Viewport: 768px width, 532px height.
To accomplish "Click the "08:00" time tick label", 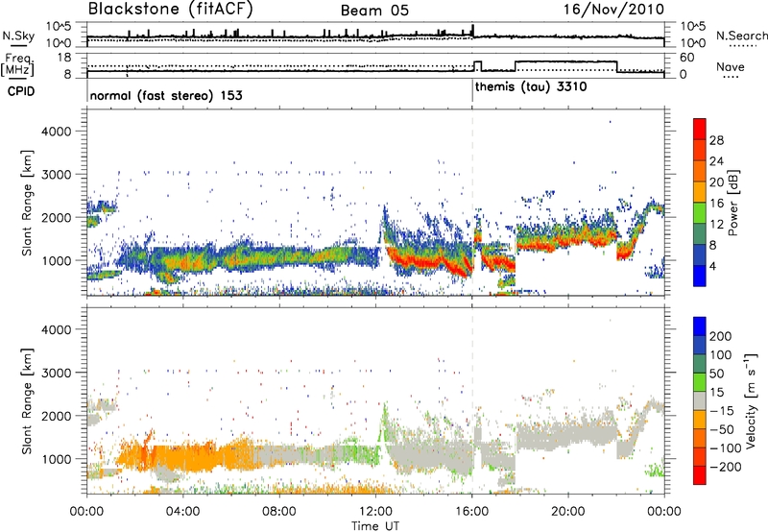I will [279, 512].
